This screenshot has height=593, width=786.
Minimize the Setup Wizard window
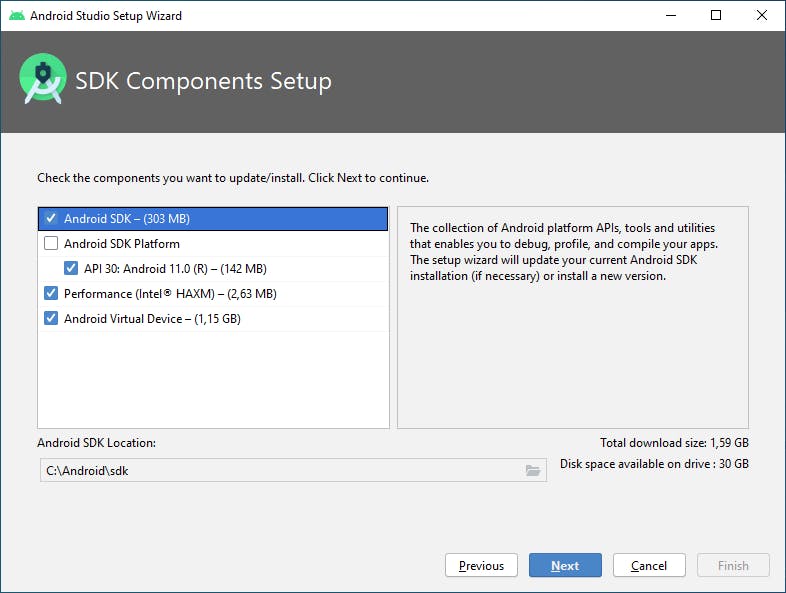tap(669, 16)
